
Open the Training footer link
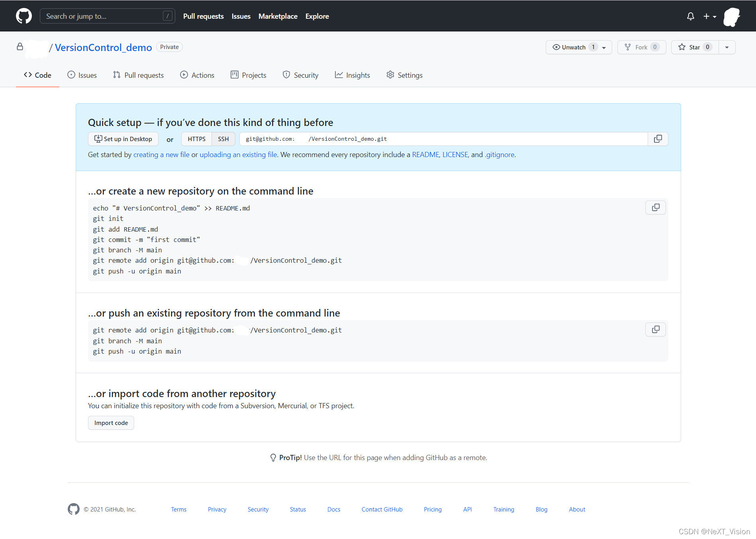[504, 509]
